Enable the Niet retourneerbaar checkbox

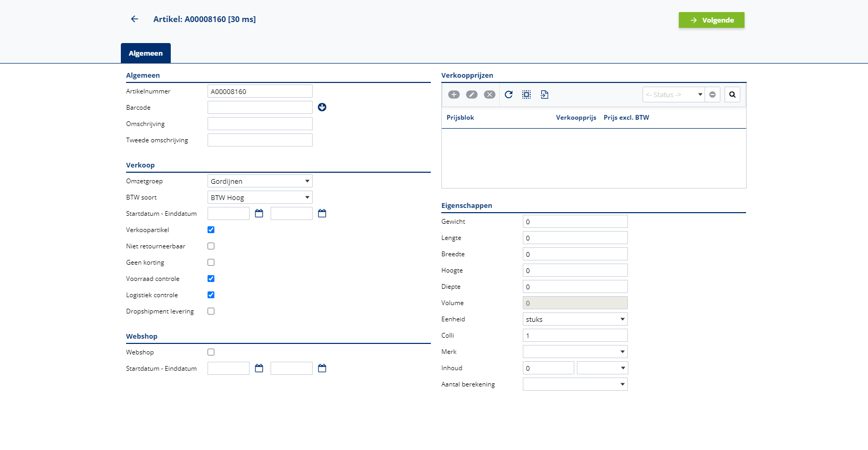[211, 246]
